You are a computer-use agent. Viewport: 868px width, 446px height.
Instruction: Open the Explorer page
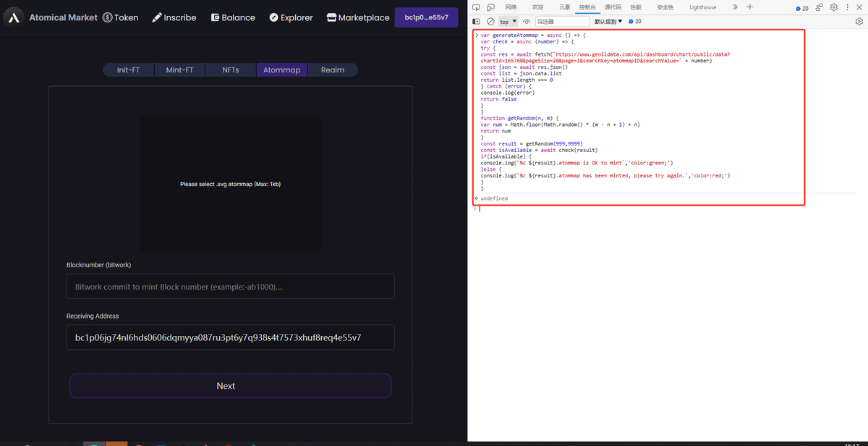tap(291, 17)
